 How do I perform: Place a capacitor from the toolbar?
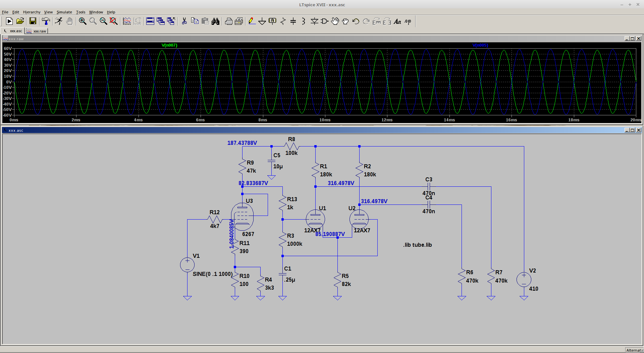click(x=293, y=21)
